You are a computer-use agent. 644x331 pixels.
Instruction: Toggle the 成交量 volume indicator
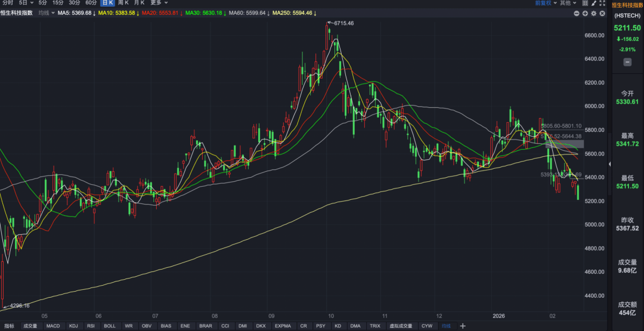(30, 326)
